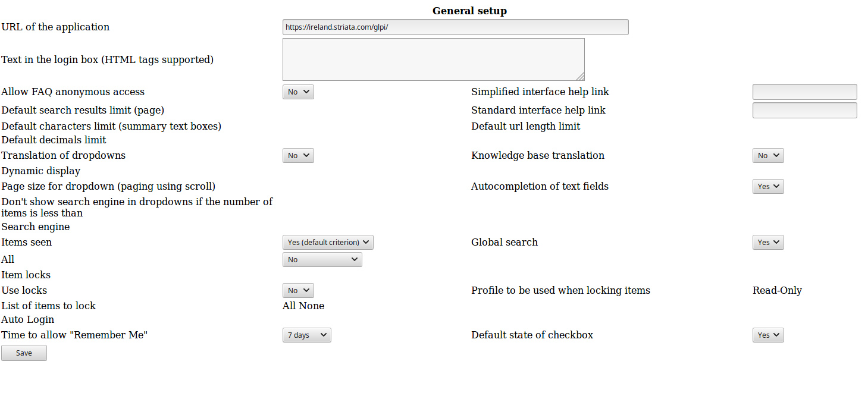Screen dimensions: 868x399
Task: Expand the Translation of dropdowns selector
Action: [x=297, y=155]
